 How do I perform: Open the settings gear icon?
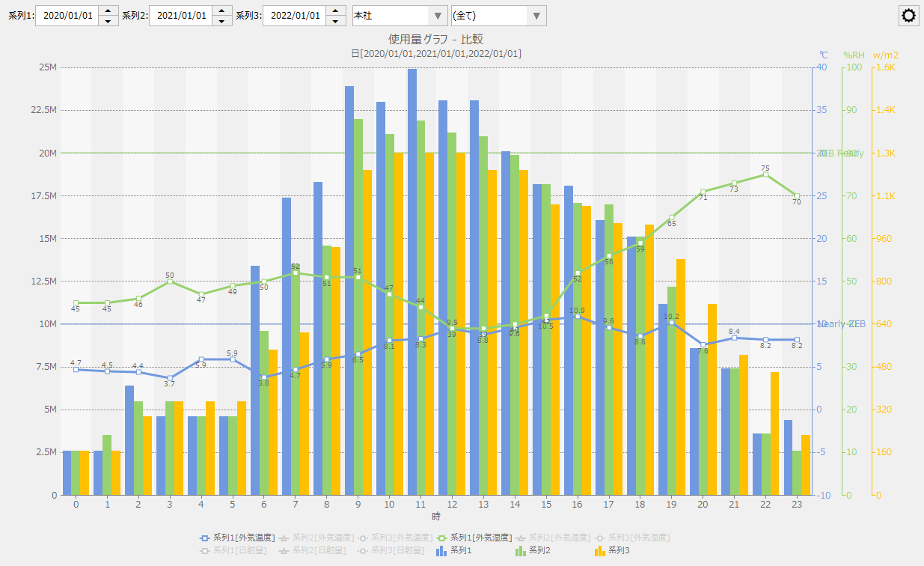(908, 16)
